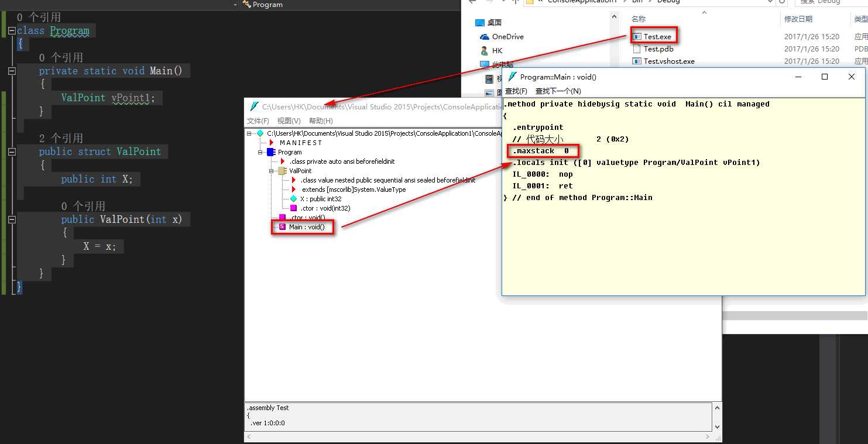
Task: Sort files by 修改日期 column header
Action: point(798,19)
